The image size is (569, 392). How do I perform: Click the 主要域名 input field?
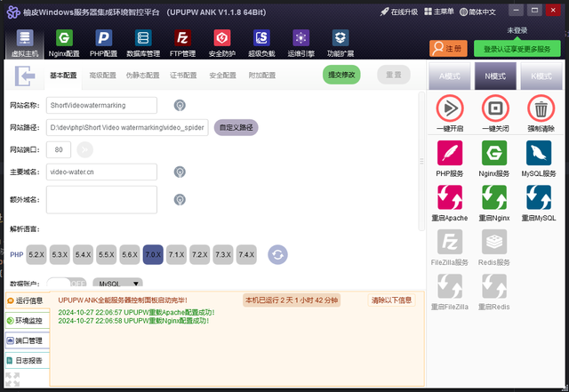[101, 172]
